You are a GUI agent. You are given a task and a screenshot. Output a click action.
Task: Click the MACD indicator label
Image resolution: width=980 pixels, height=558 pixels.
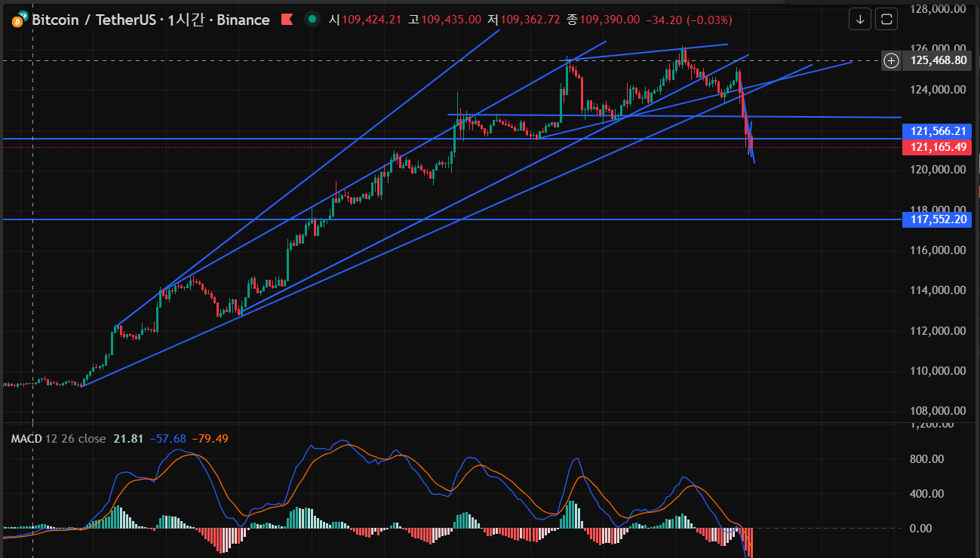[25, 438]
